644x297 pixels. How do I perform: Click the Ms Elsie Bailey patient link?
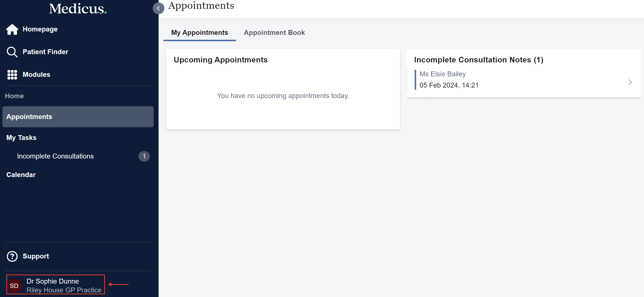[x=442, y=74]
